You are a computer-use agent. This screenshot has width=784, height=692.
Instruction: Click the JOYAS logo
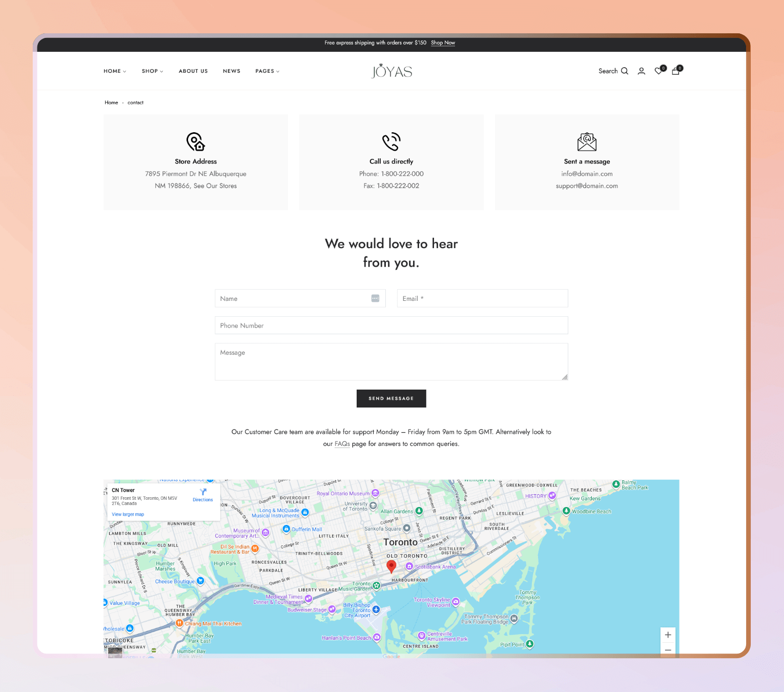(x=392, y=71)
